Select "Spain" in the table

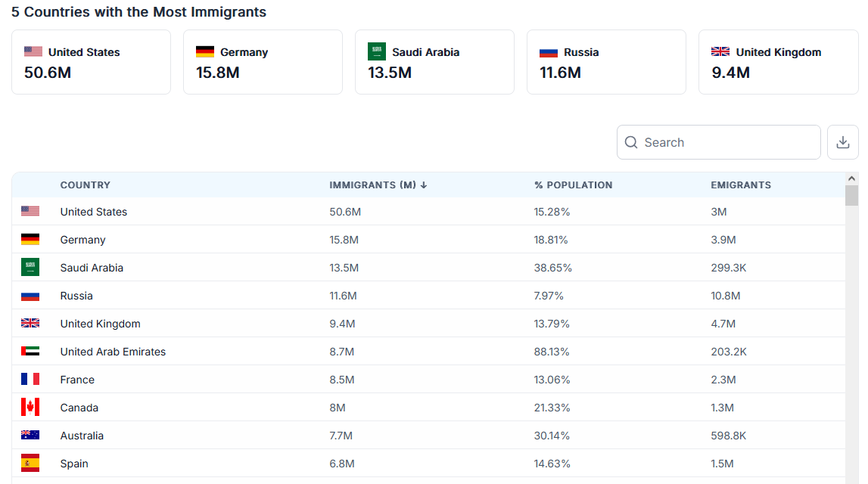(74, 464)
